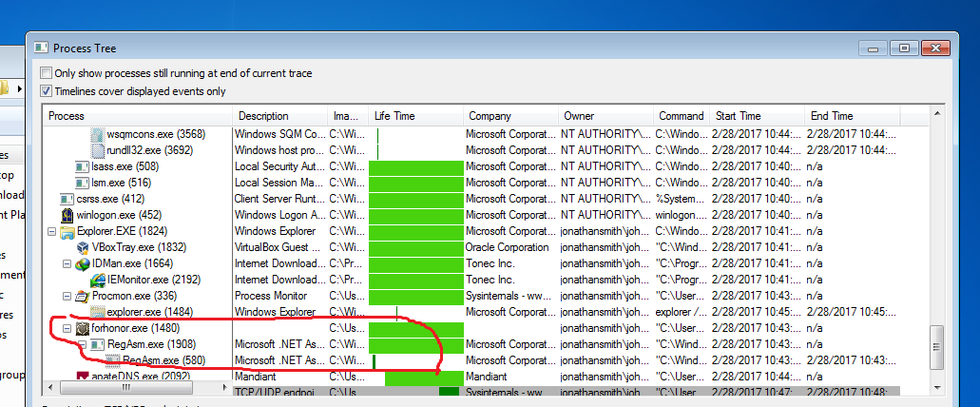Click vertical scrollbar up arrow
The width and height of the screenshot is (980, 407).
(937, 113)
